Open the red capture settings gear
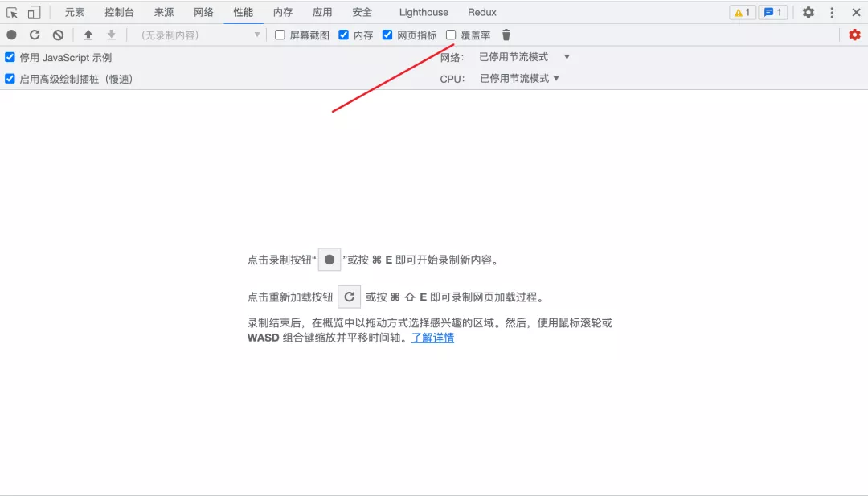Screen dimensions: 868x496 [854, 35]
